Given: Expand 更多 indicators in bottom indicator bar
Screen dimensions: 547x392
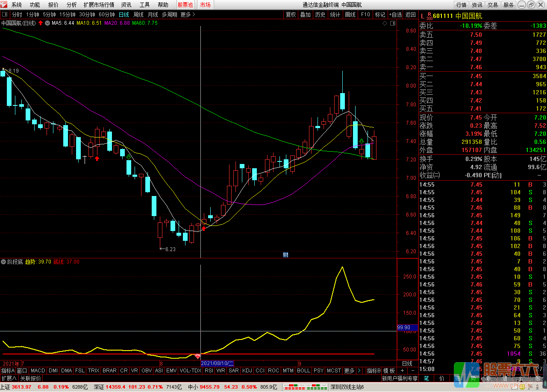Looking at the screenshot, I should click(x=349, y=371).
